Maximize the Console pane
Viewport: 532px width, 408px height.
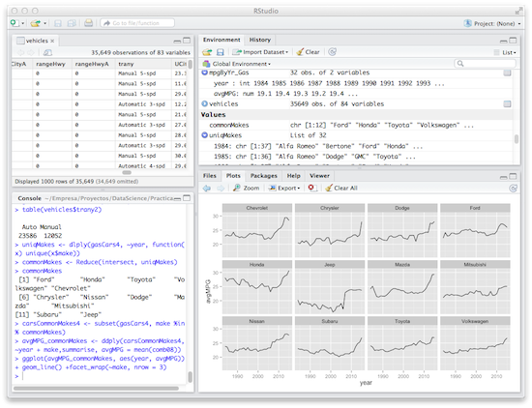coord(187,198)
